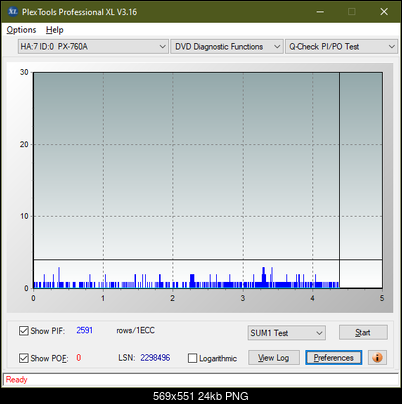
Task: Enable the Logarithmic checkbox
Action: click(192, 358)
